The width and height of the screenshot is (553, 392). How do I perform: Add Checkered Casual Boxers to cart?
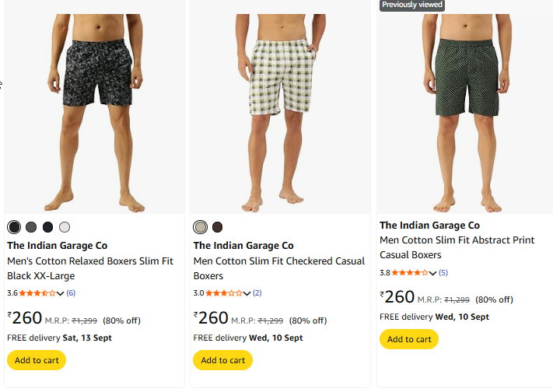click(x=222, y=360)
